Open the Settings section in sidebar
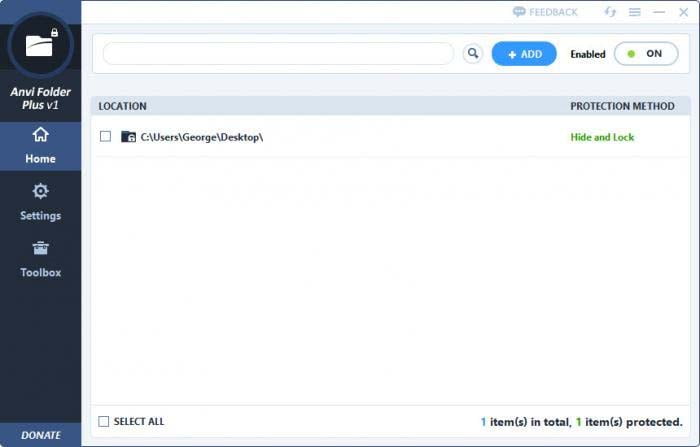 click(41, 203)
